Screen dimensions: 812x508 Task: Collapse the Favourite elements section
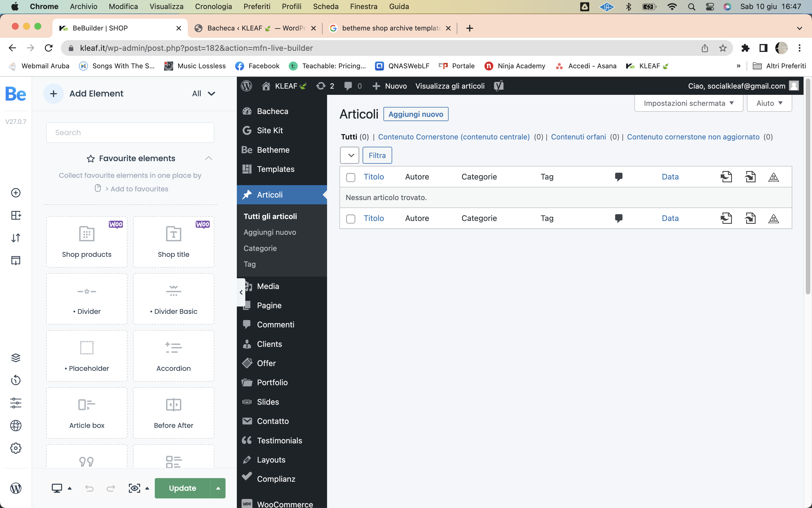[x=209, y=158]
